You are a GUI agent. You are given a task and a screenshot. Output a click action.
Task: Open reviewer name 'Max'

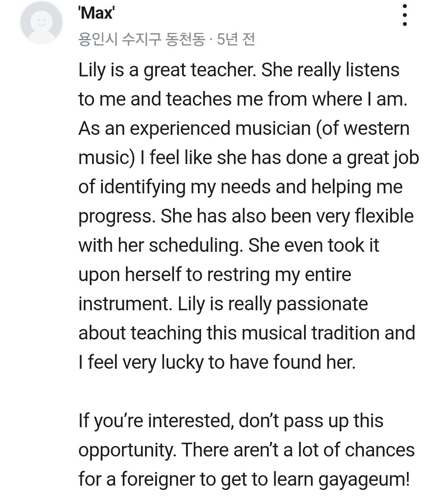[96, 13]
